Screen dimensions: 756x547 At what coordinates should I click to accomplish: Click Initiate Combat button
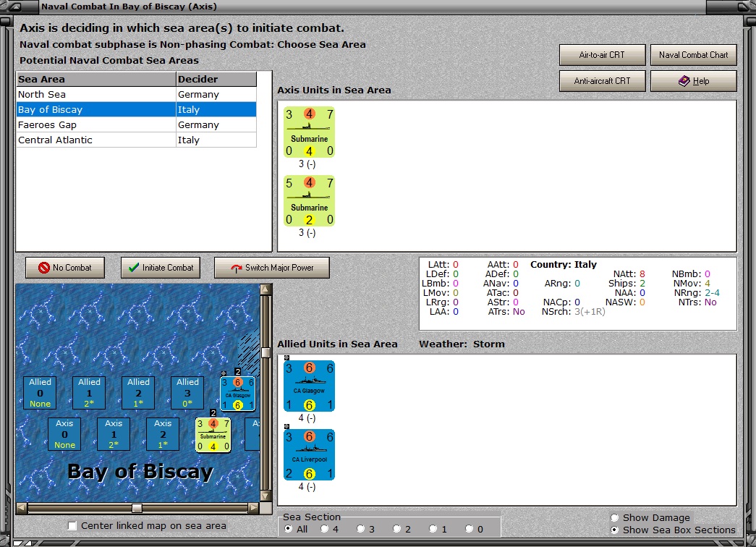click(161, 268)
